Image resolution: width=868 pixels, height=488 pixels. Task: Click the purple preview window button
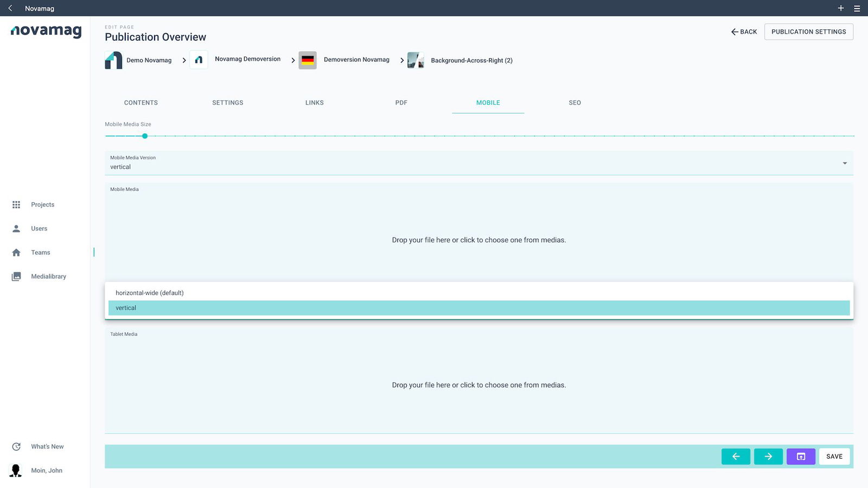[x=801, y=457]
